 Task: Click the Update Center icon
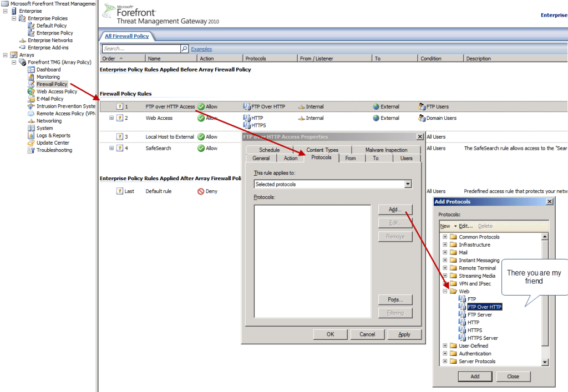31,142
